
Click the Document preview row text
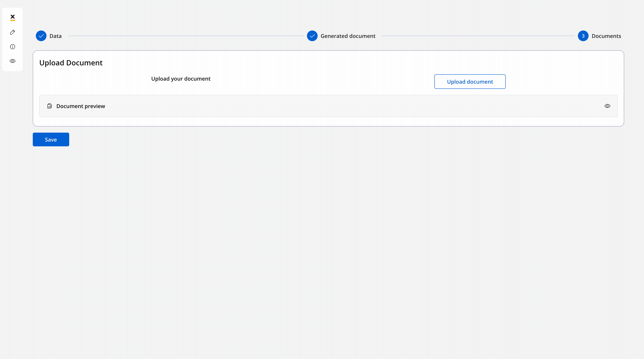point(80,106)
